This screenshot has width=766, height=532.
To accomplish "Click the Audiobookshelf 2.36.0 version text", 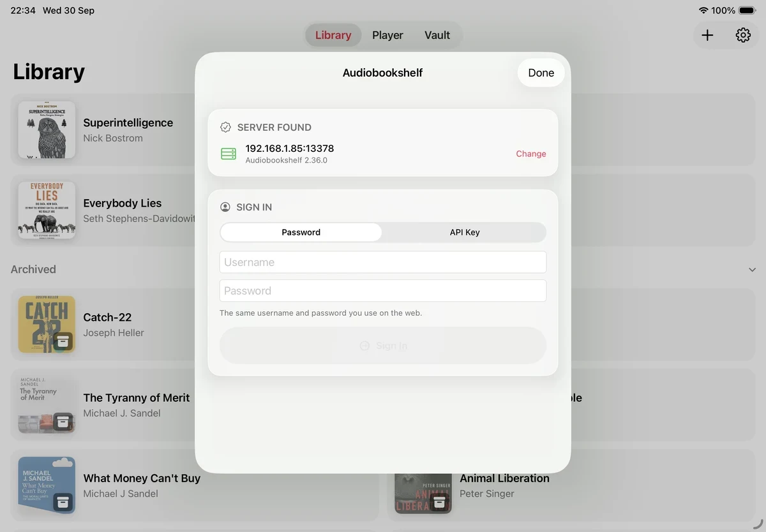I will 286,160.
